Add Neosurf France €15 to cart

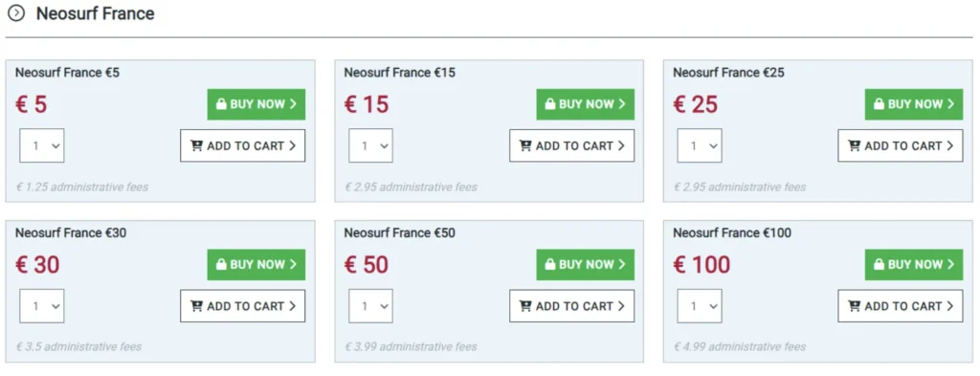[x=572, y=145]
